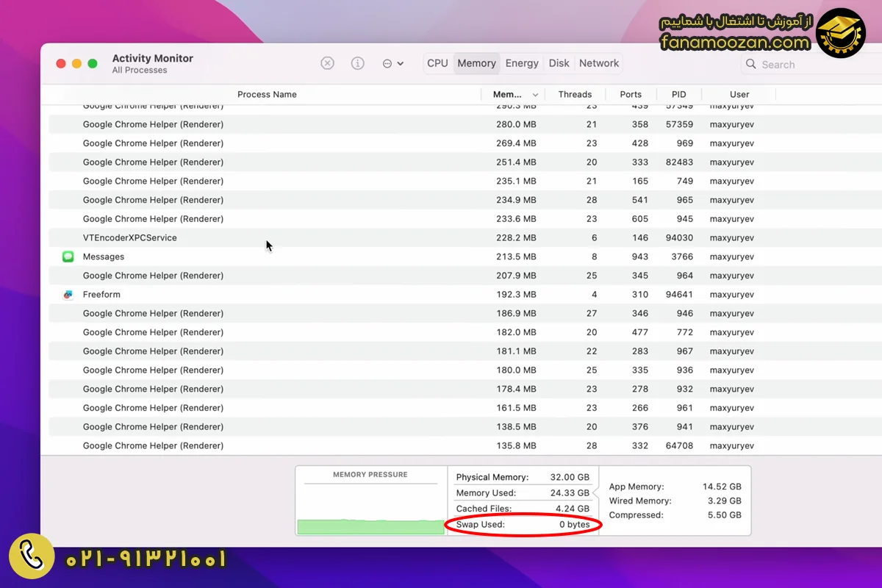The height and width of the screenshot is (588, 882).
Task: Select the Memory tab
Action: (476, 63)
